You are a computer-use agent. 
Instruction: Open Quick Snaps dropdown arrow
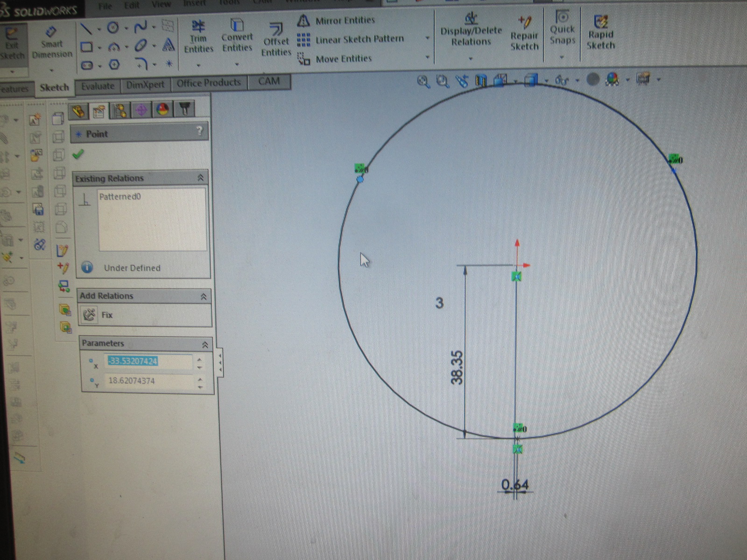pos(562,57)
